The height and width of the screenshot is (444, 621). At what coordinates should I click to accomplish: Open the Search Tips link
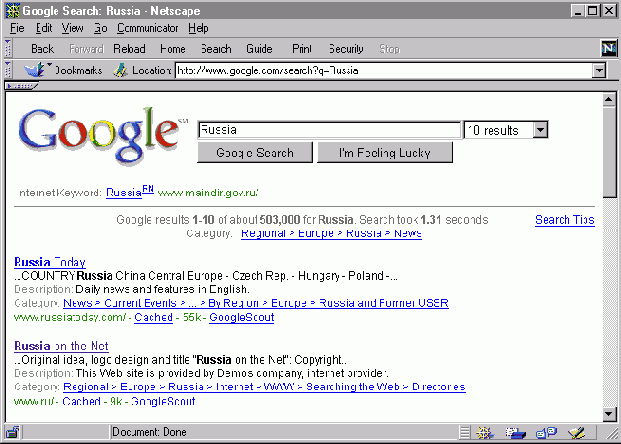click(565, 220)
